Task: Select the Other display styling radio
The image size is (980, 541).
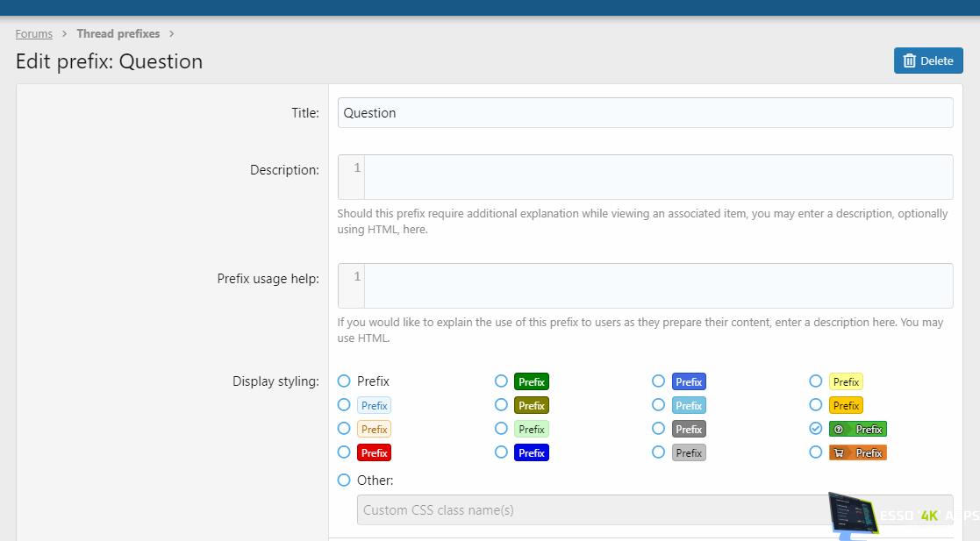Action: coord(344,480)
